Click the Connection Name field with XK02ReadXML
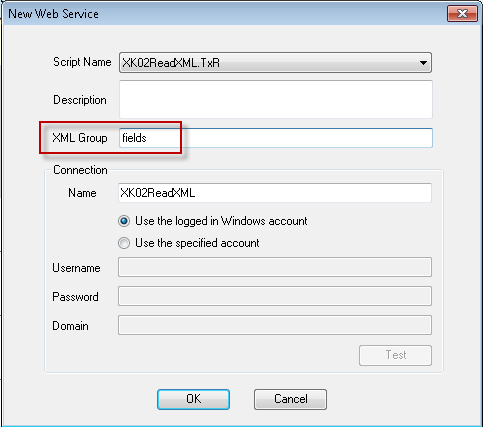483x427 pixels. 275,193
